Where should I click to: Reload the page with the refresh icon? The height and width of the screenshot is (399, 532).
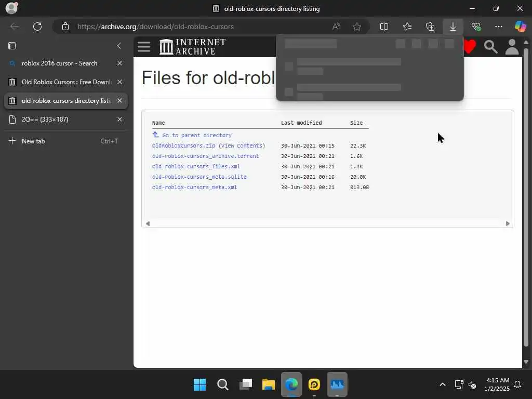37,26
